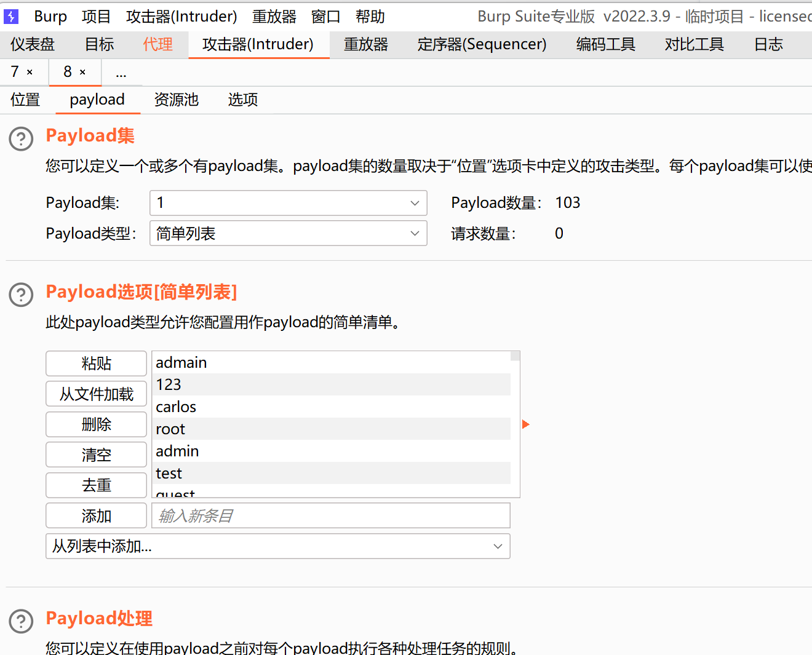Image resolution: width=812 pixels, height=655 pixels.
Task: Open the 帮助 menu
Action: point(370,17)
